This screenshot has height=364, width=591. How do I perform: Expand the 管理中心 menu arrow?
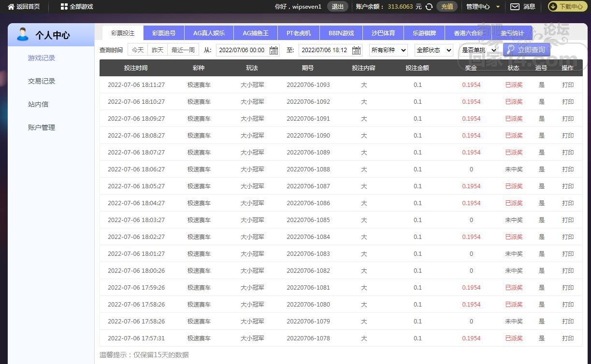(498, 7)
